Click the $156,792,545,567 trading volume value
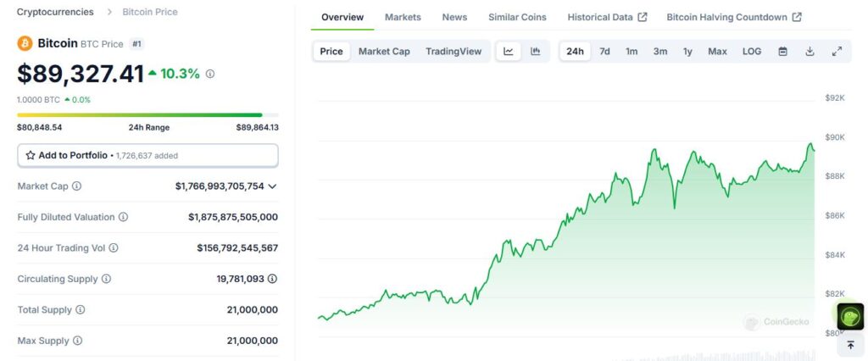 pos(237,248)
